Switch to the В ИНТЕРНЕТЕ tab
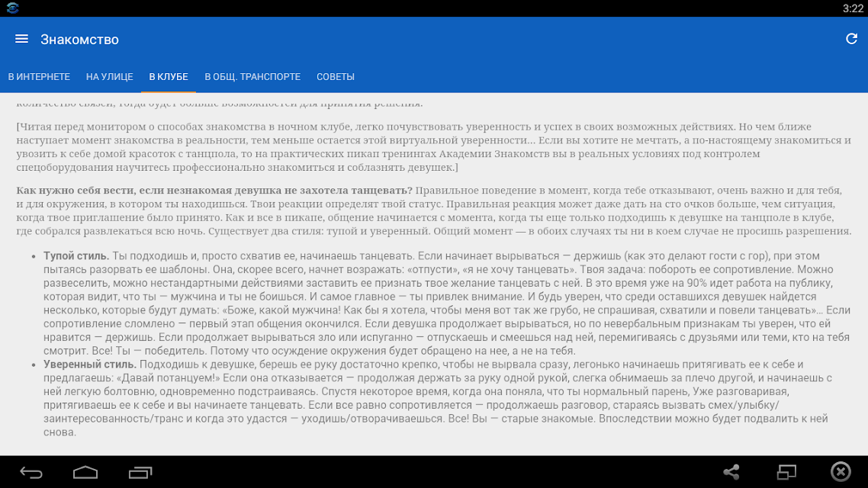The image size is (868, 488). 39,77
